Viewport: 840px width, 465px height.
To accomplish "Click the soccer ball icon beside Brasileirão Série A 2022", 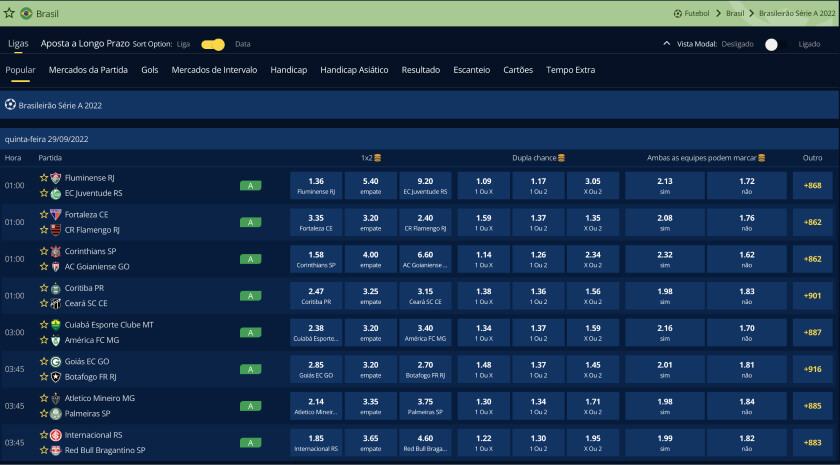I will coord(10,104).
